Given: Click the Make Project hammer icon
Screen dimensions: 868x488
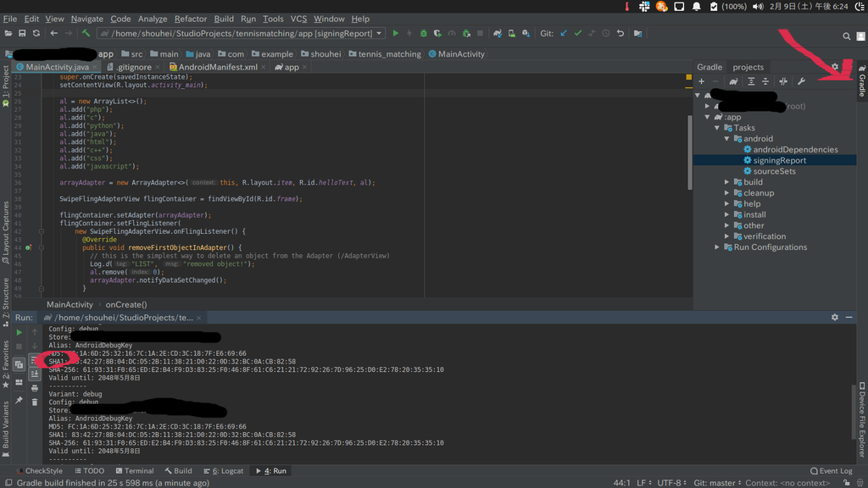Looking at the screenshot, I should 86,33.
